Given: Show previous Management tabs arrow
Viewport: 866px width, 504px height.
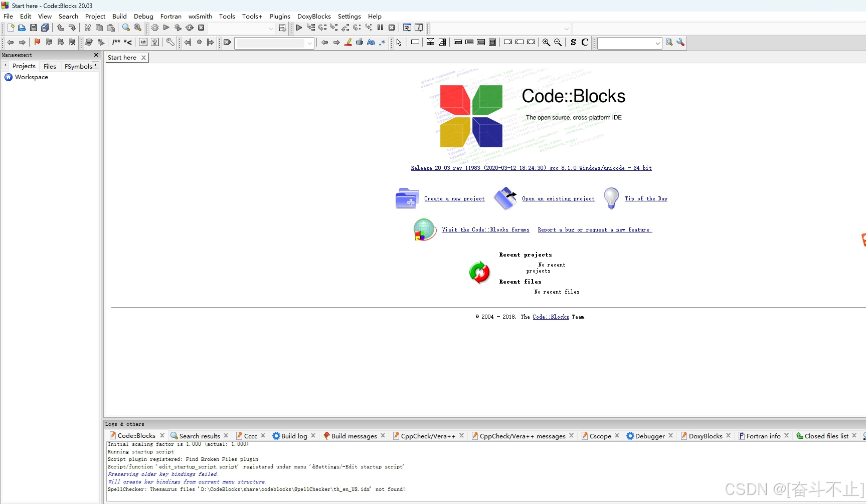Looking at the screenshot, I should pos(6,65).
